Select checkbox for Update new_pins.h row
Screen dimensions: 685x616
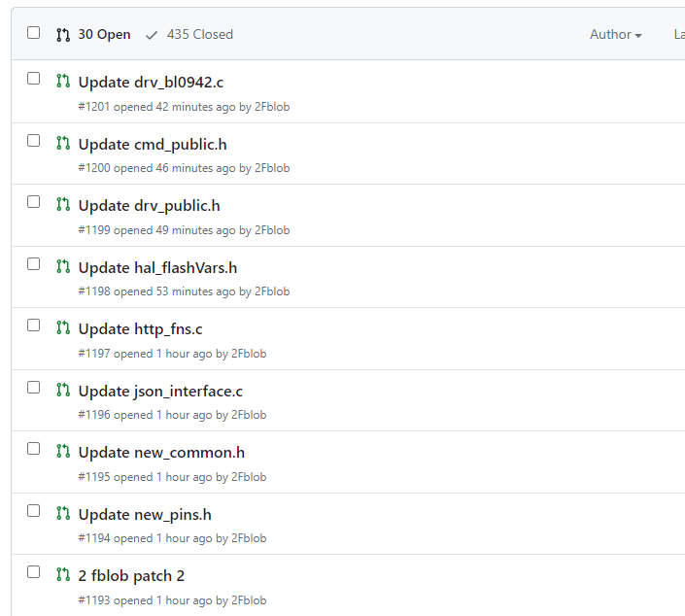(34, 511)
